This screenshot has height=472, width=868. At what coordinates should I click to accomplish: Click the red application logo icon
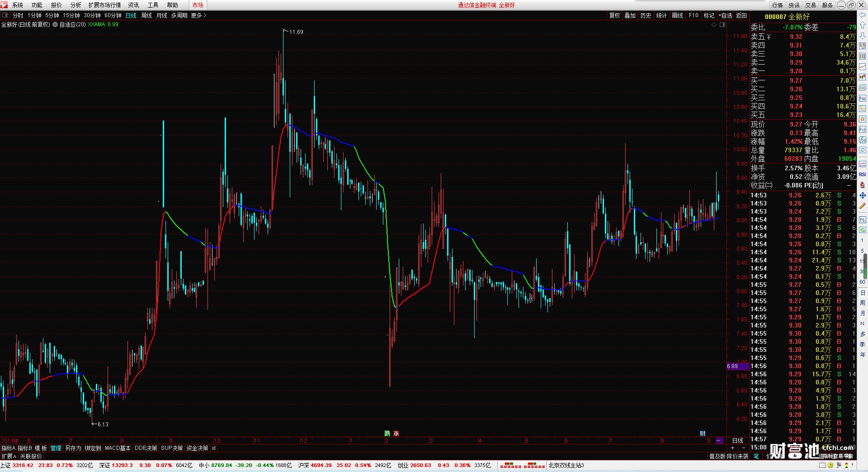5,5
